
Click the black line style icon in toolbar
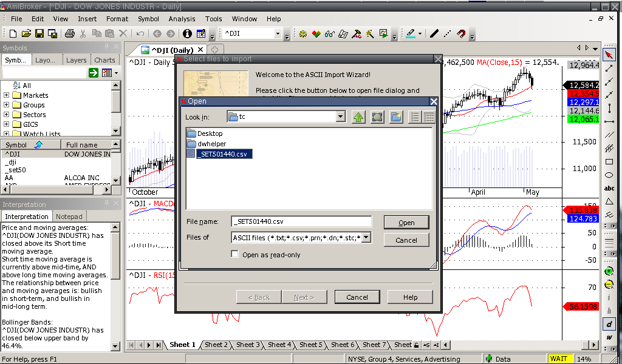coord(434,33)
